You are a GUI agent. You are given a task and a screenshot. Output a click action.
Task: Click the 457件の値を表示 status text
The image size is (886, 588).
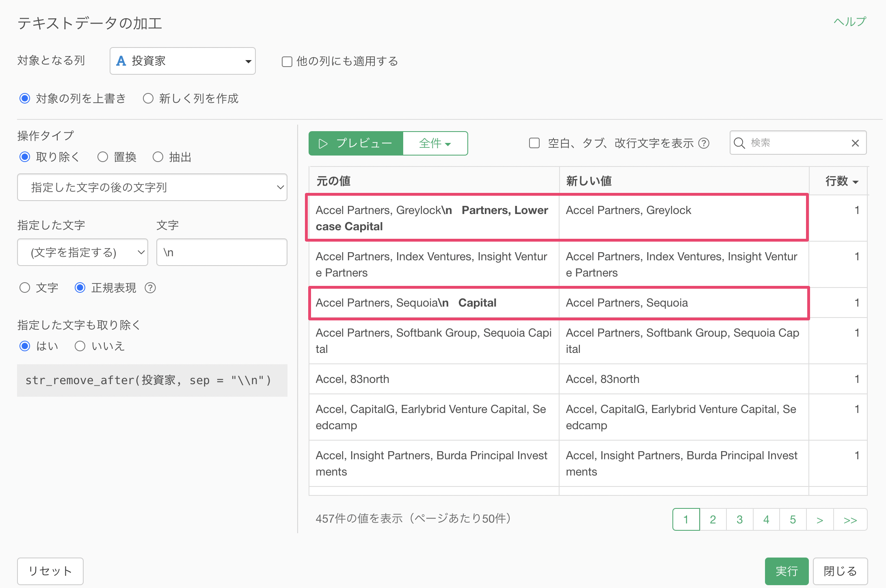413,519
